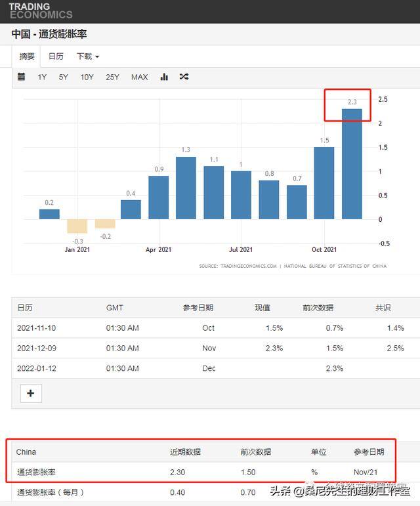Open 通货膨胀率 indicator row link
Screen dimensions: 420x506
point(37,472)
